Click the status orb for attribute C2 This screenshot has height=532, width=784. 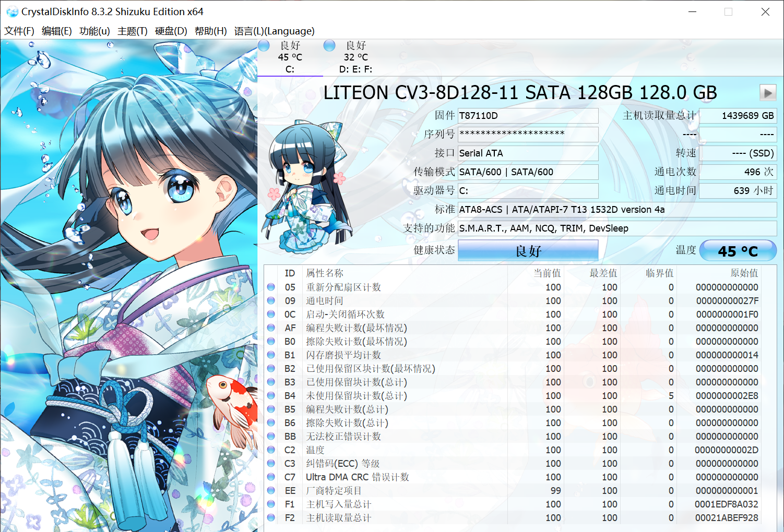(271, 450)
